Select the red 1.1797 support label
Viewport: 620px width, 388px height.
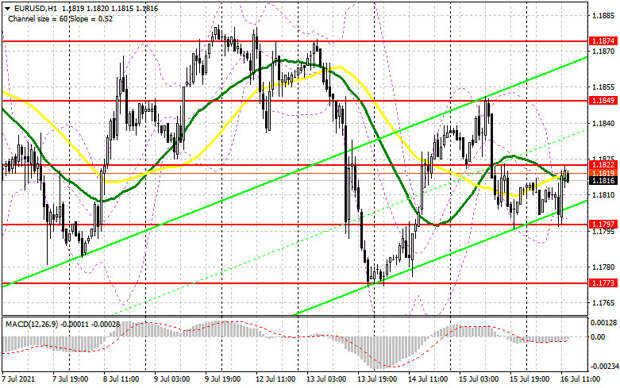603,225
